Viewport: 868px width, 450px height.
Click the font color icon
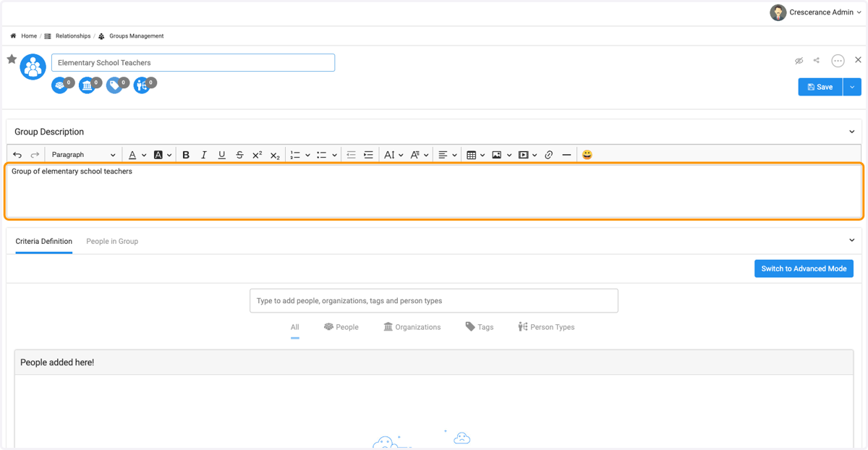(x=132, y=155)
